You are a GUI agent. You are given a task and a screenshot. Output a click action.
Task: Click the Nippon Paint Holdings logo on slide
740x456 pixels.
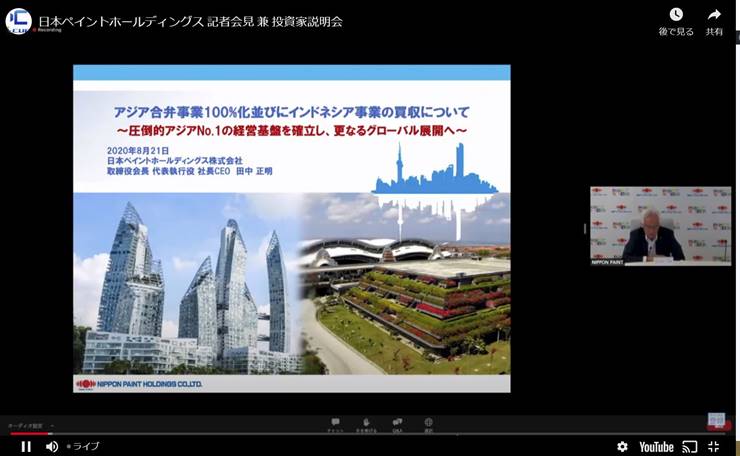pos(139,384)
